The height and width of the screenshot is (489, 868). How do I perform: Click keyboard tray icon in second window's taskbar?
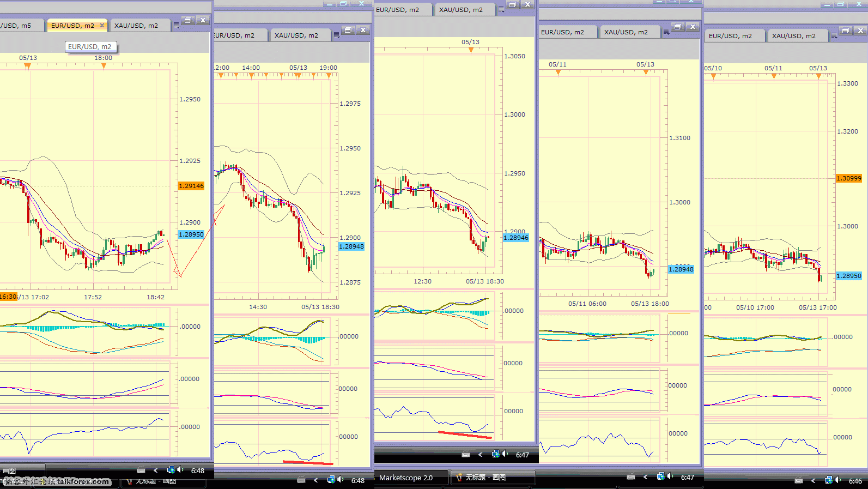(x=301, y=480)
